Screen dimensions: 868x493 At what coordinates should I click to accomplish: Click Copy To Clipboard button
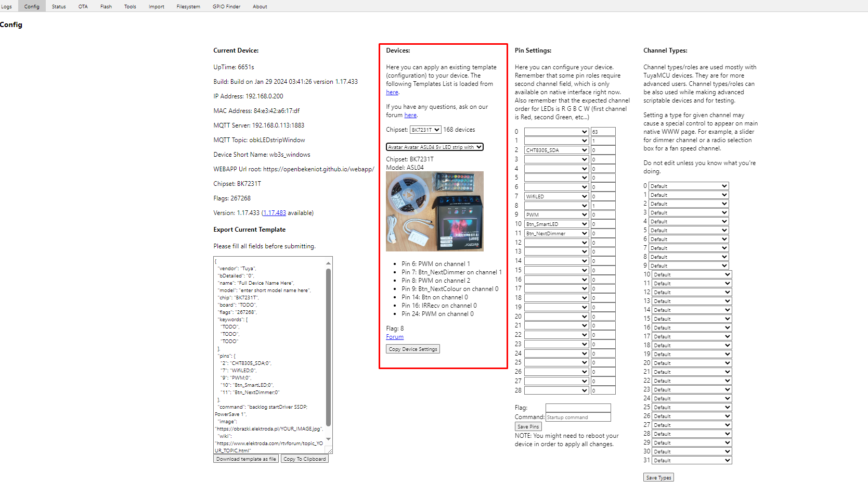click(305, 459)
